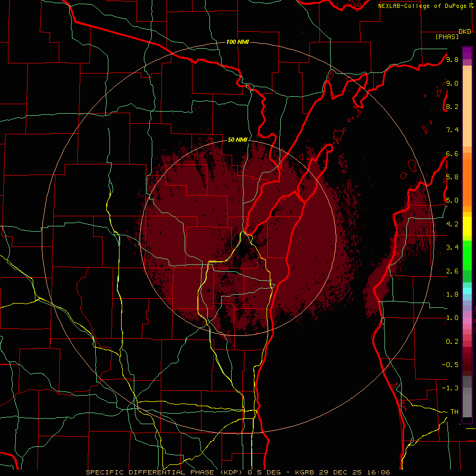Click the 9.8 scale value
This screenshot has height=476, width=476.
point(452,59)
